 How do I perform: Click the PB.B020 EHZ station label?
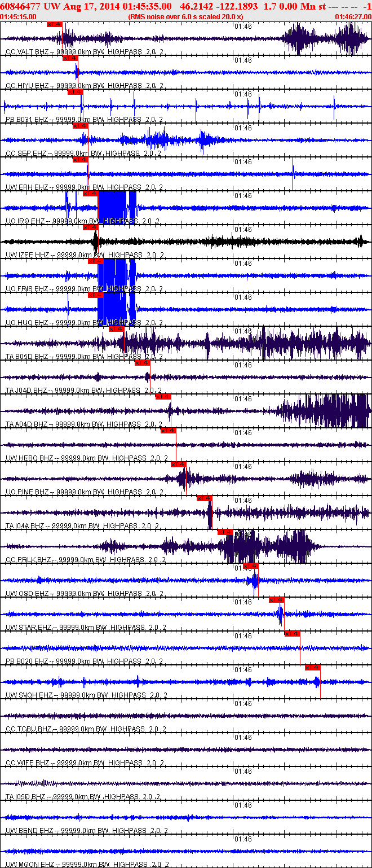[27, 661]
